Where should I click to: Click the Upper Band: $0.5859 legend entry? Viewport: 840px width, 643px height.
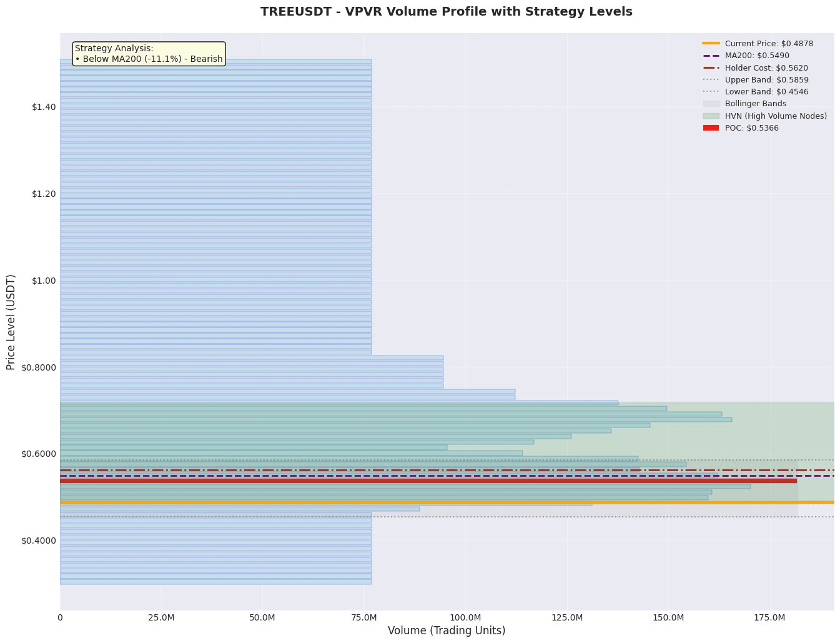755,80
